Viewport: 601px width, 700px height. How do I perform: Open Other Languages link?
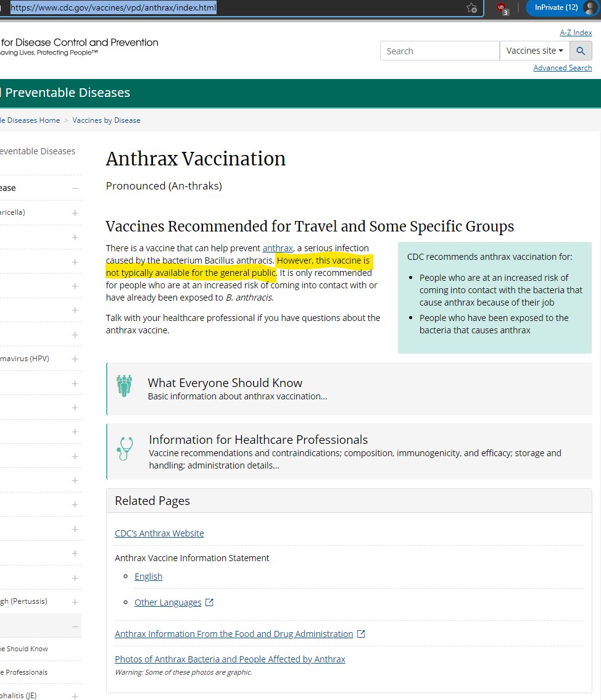pos(168,602)
